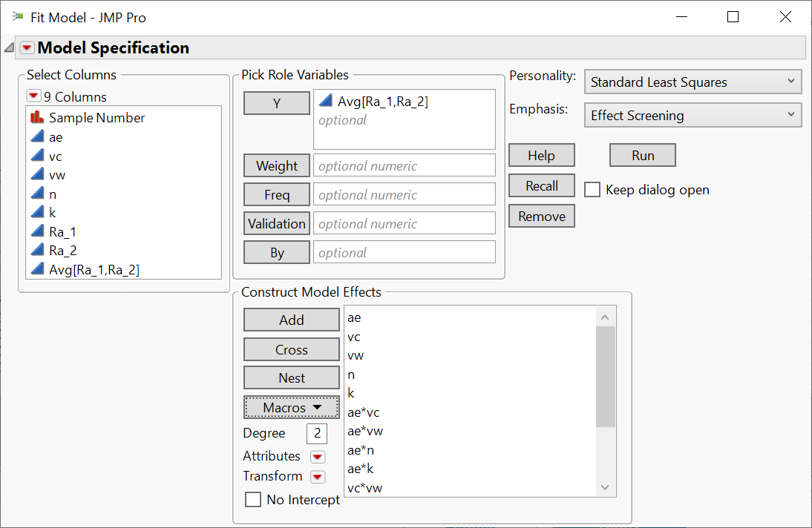Select the ae*vc effect in the list
The image size is (812, 528).
click(x=364, y=412)
